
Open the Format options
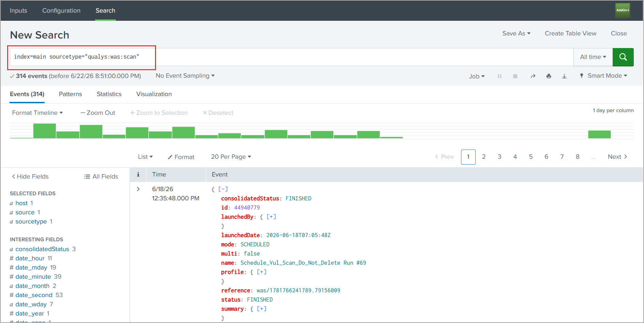(x=181, y=157)
